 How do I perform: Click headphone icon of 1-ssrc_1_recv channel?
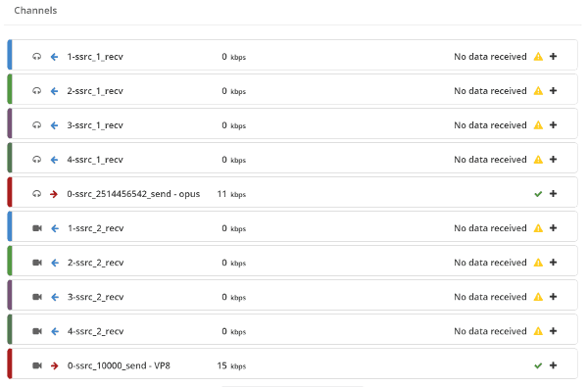(36, 57)
